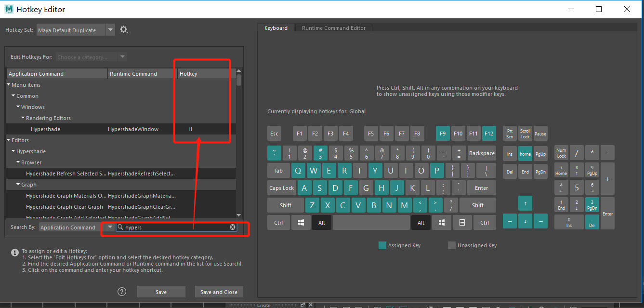Click the F9 assigned key
The height and width of the screenshot is (308, 644).
point(443,134)
